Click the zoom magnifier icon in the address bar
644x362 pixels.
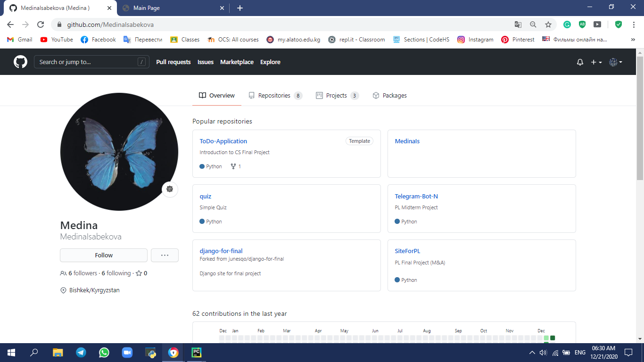[x=533, y=25]
